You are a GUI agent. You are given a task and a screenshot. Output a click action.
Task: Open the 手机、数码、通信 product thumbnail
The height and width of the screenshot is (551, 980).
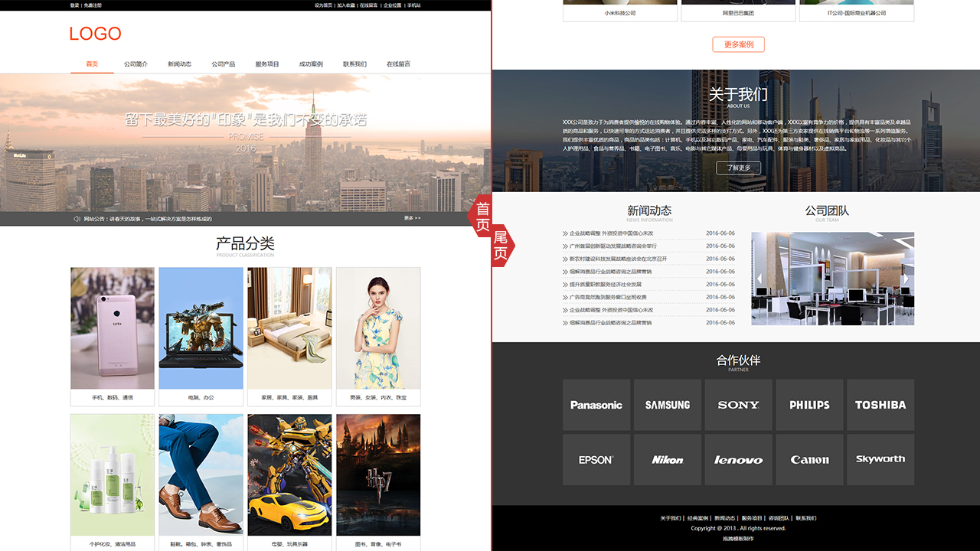(113, 328)
